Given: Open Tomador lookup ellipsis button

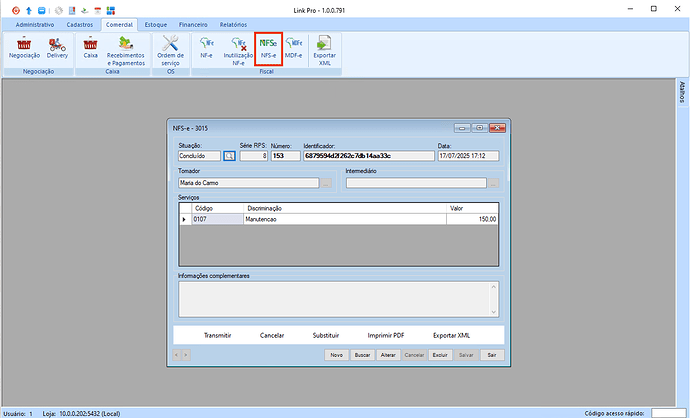Looking at the screenshot, I should 325,183.
